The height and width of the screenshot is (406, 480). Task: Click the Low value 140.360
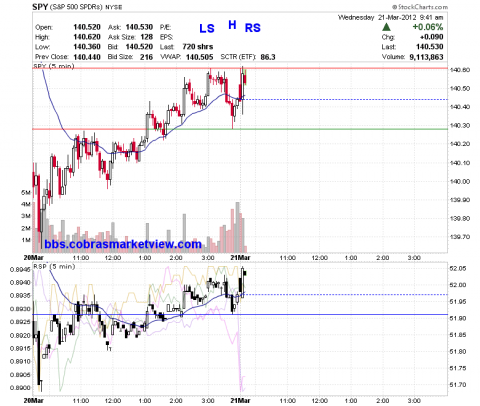pyautogui.click(x=87, y=47)
